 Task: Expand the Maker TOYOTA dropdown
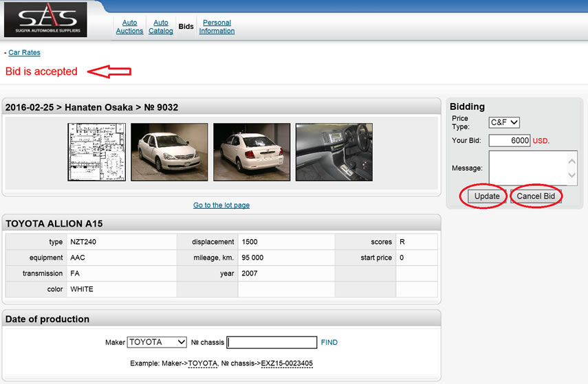tap(157, 342)
